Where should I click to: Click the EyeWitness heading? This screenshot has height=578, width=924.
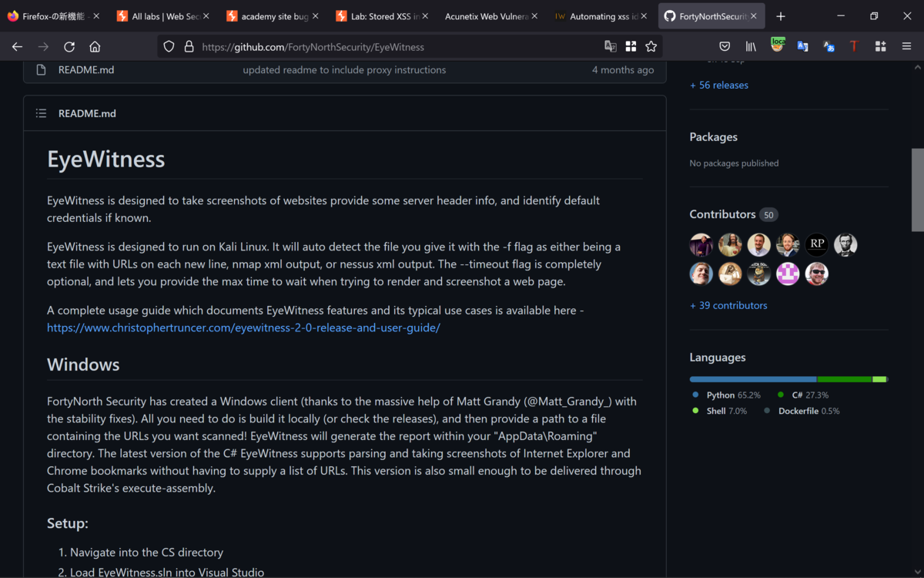[x=106, y=159]
